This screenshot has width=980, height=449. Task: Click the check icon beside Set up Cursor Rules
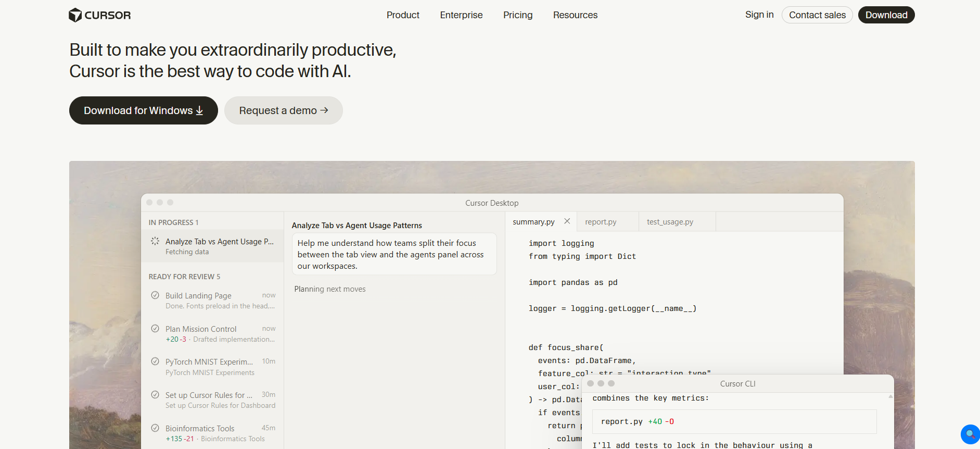point(155,395)
